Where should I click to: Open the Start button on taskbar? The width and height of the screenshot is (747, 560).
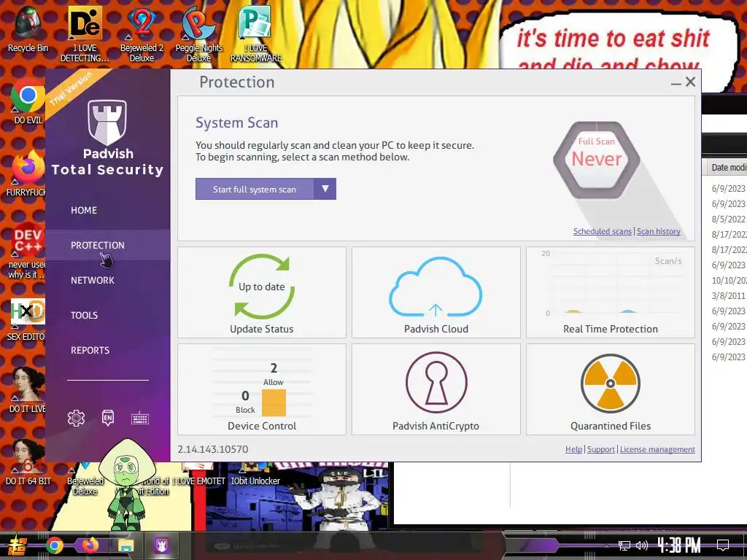(x=18, y=545)
